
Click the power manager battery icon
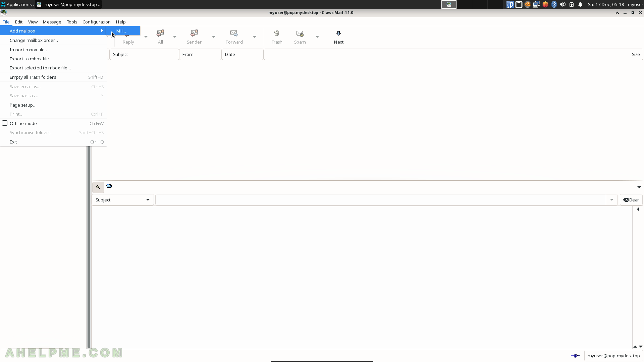tap(572, 4)
